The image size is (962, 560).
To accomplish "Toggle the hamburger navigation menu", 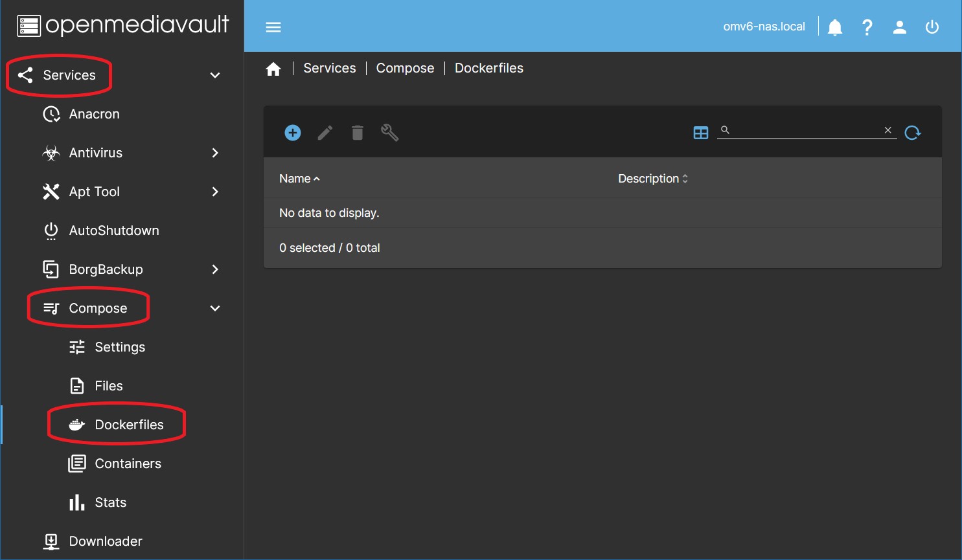I will (x=273, y=27).
